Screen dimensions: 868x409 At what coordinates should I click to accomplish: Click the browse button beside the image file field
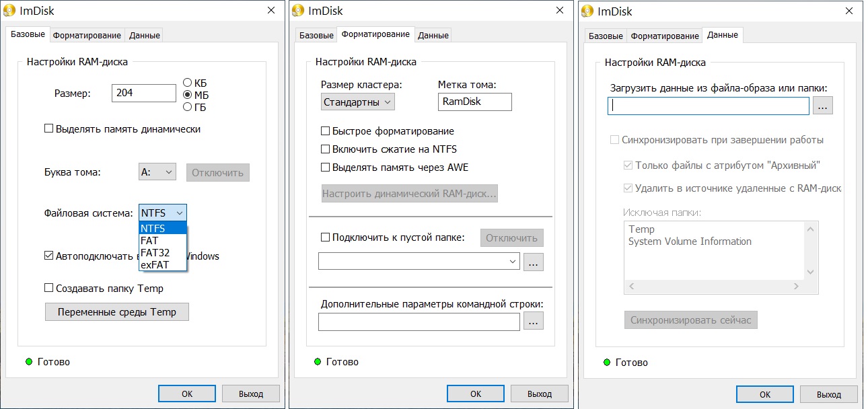click(x=823, y=106)
